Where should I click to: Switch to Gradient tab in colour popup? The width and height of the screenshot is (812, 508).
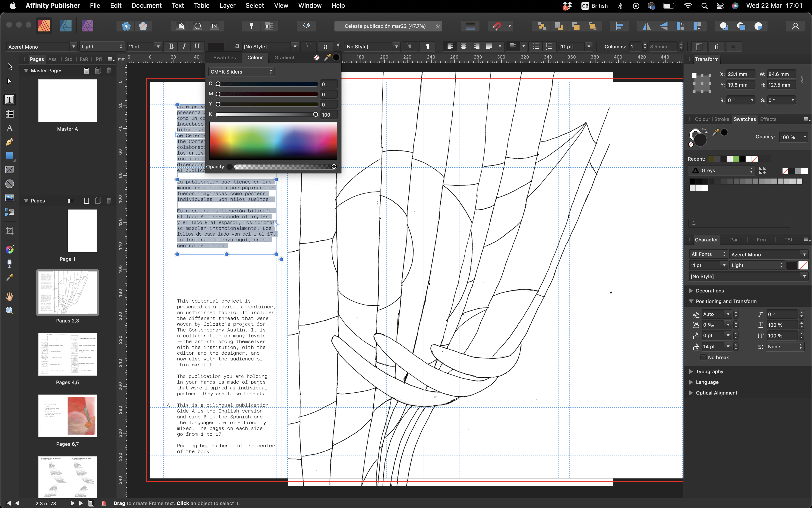click(x=284, y=58)
